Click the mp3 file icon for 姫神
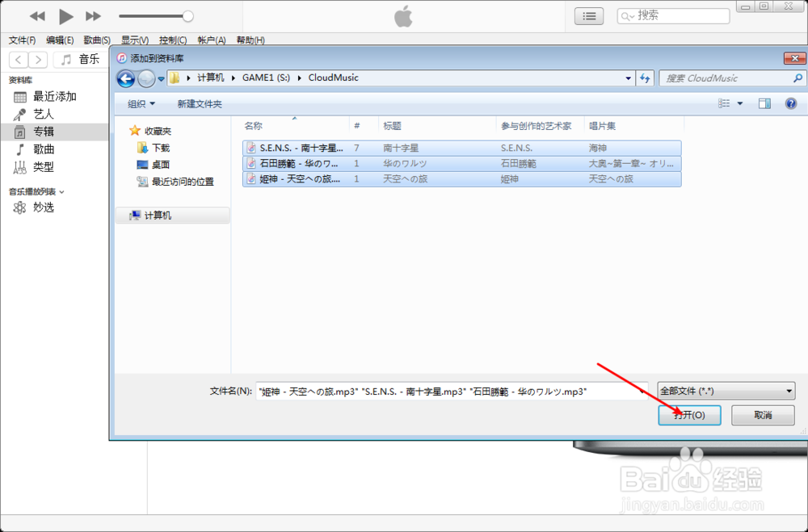808x532 pixels. click(x=251, y=179)
